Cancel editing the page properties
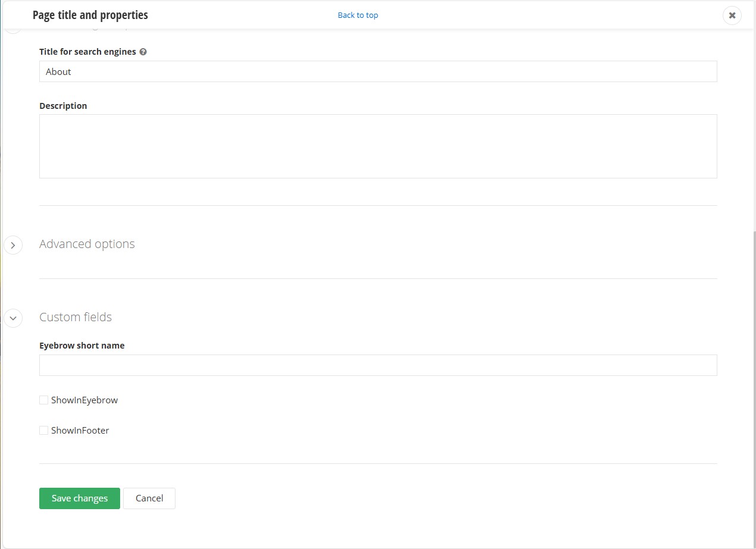This screenshot has width=756, height=549. [x=149, y=498]
